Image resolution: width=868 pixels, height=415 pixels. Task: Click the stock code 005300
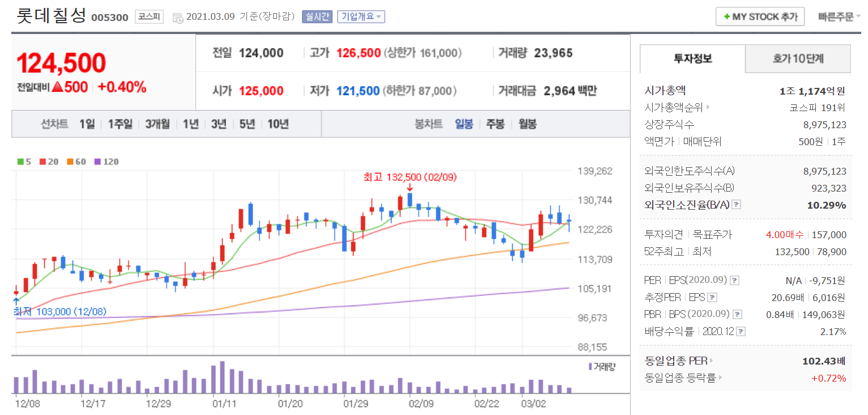[x=110, y=18]
